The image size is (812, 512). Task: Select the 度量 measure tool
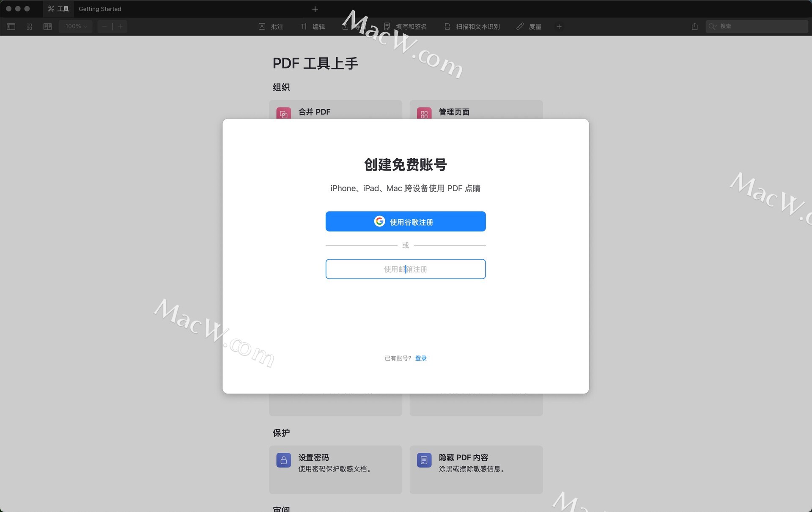click(x=529, y=27)
